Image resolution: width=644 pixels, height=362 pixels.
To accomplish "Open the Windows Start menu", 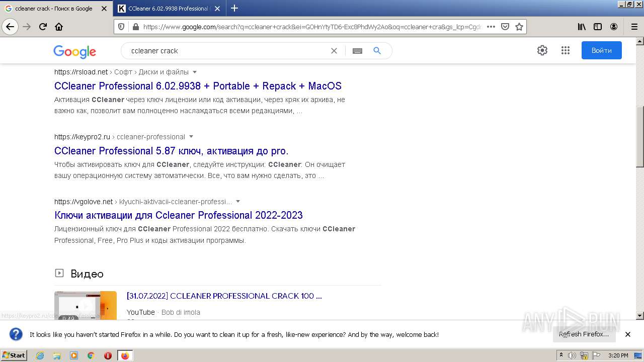I will [14, 355].
